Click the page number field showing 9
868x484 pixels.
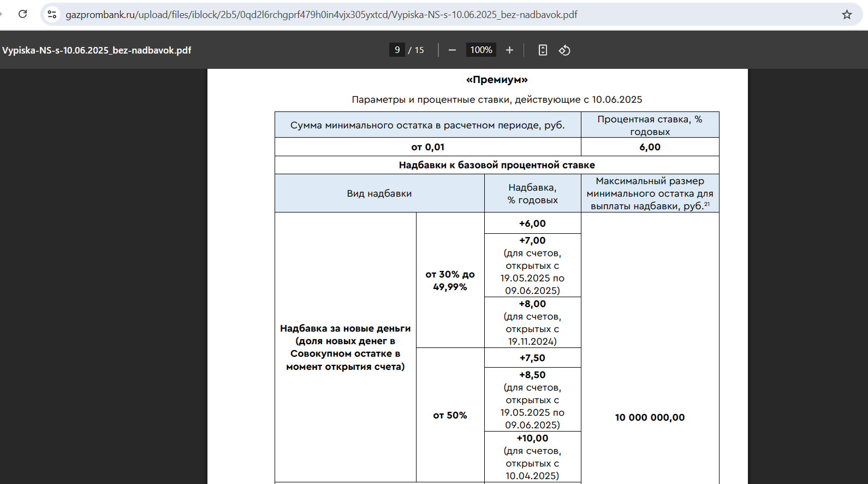pos(397,50)
